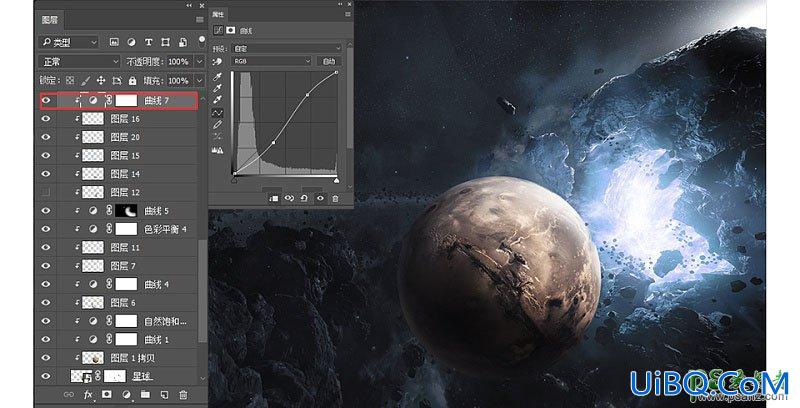Image resolution: width=800 pixels, height=408 pixels.
Task: Select the gray point eyedropper
Action: click(218, 89)
